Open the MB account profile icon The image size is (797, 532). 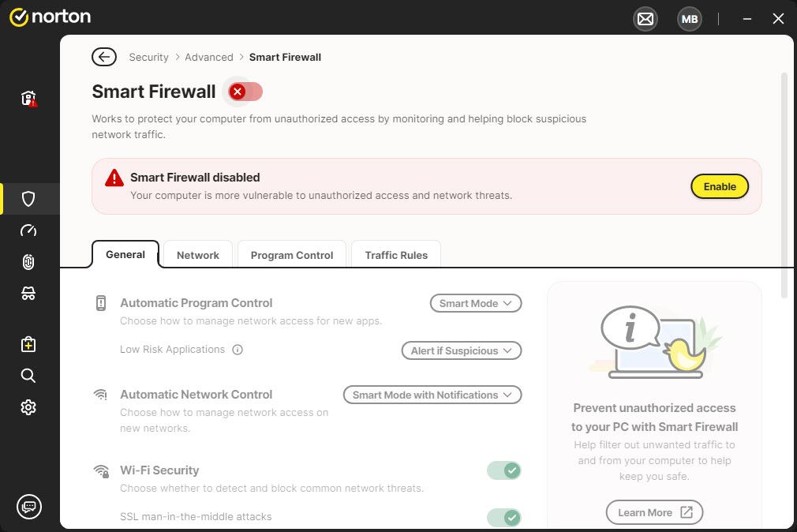click(x=689, y=19)
